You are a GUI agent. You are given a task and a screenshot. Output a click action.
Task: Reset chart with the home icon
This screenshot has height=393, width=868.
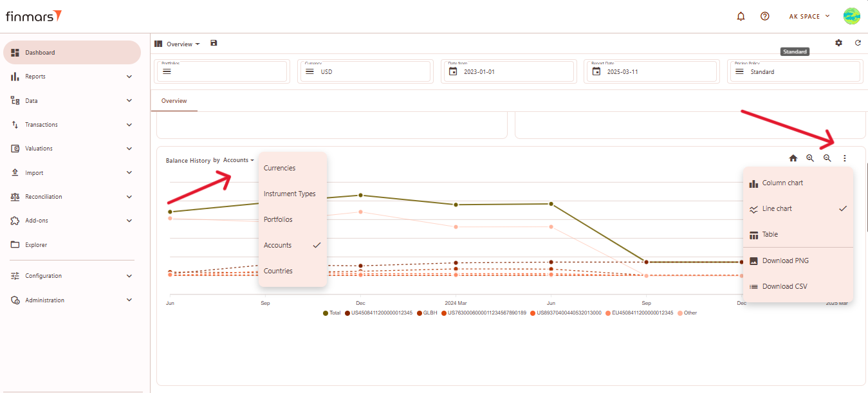(x=793, y=158)
